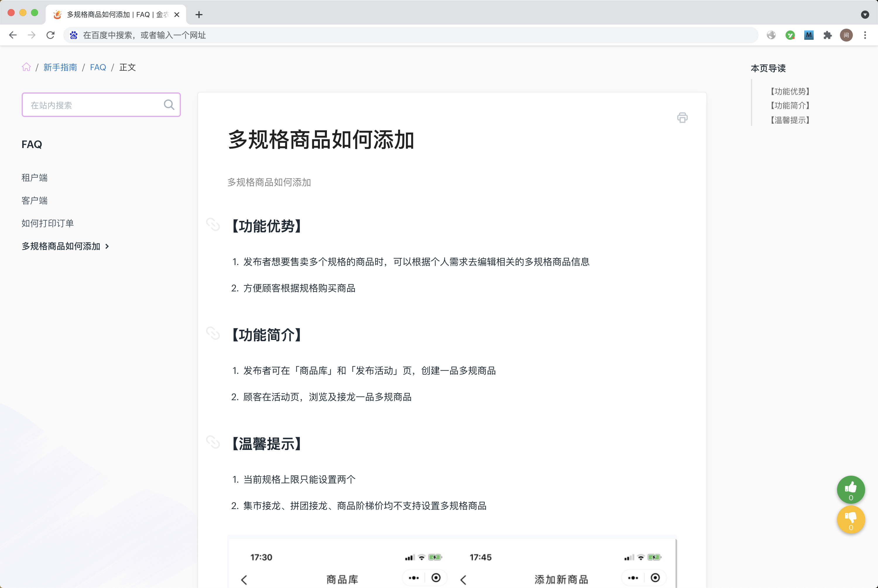Screen dimensions: 878x588
Task: Expand chevron next to 多规格商品如何添加
Action: (107, 246)
